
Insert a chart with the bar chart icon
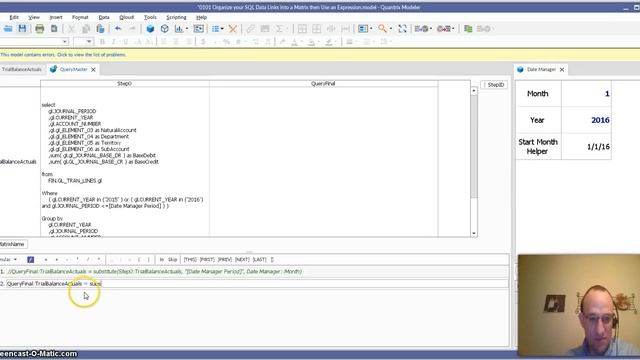pos(179,29)
